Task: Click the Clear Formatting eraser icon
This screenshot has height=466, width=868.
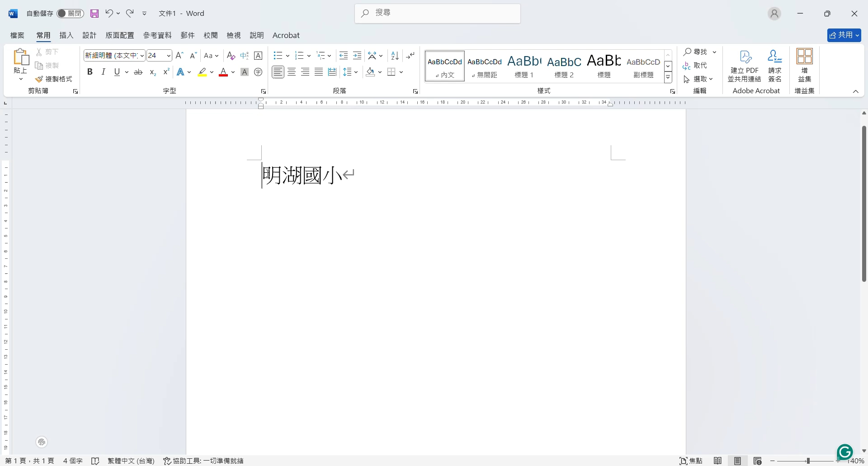Action: pyautogui.click(x=231, y=56)
